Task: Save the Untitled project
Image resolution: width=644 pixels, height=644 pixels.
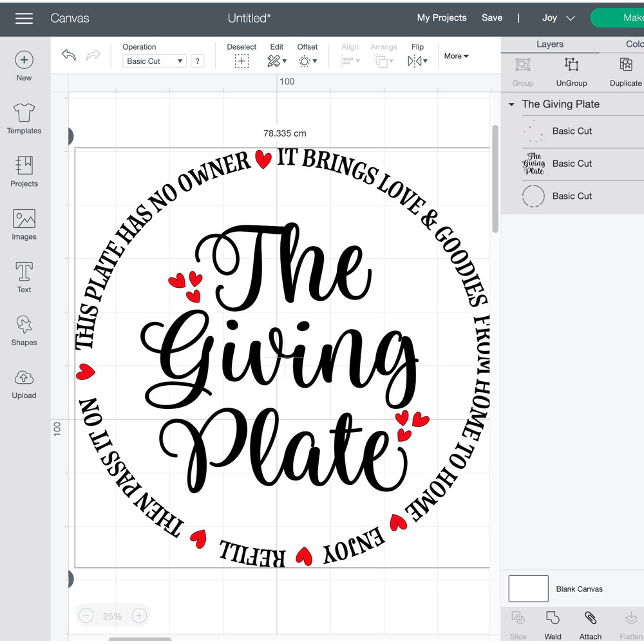Action: point(491,18)
